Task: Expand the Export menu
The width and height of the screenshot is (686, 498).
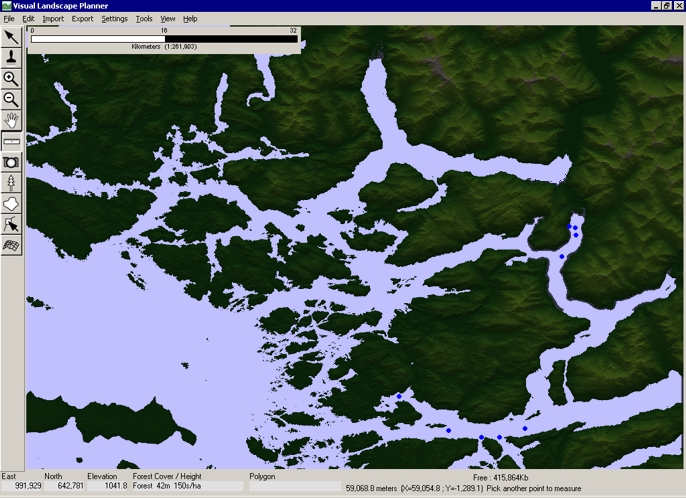Action: (x=82, y=19)
